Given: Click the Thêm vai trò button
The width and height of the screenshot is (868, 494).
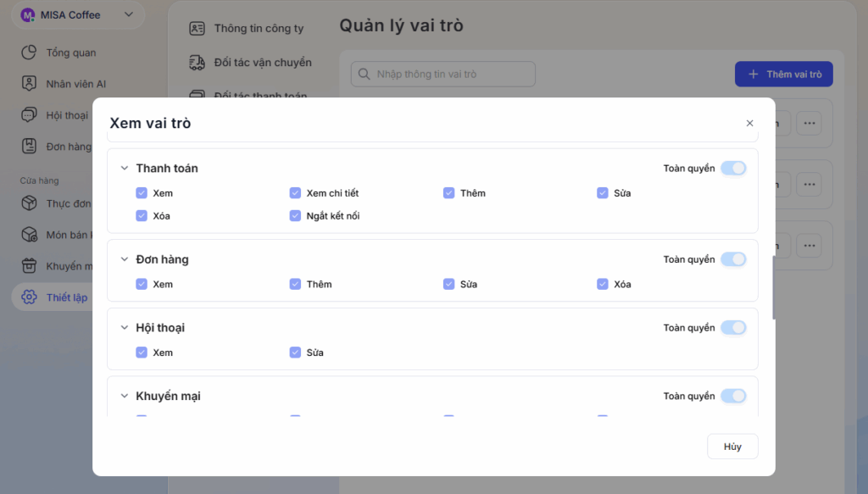Looking at the screenshot, I should pyautogui.click(x=783, y=75).
